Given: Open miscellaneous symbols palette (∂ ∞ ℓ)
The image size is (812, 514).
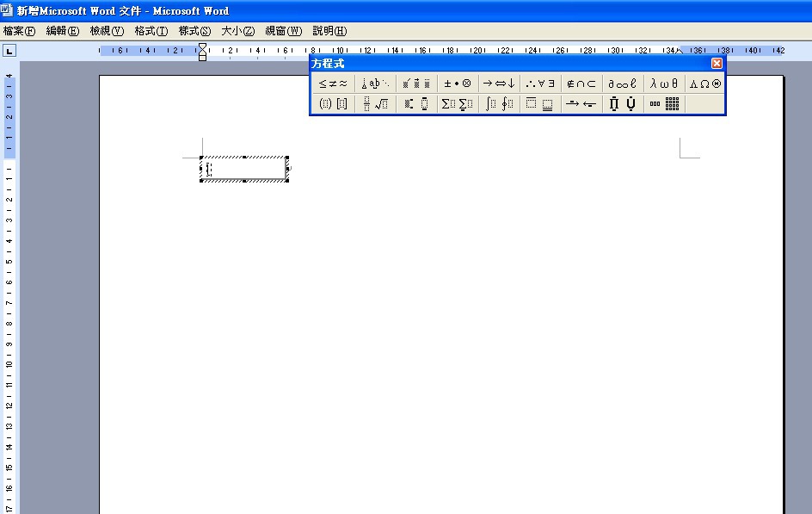Looking at the screenshot, I should [623, 84].
